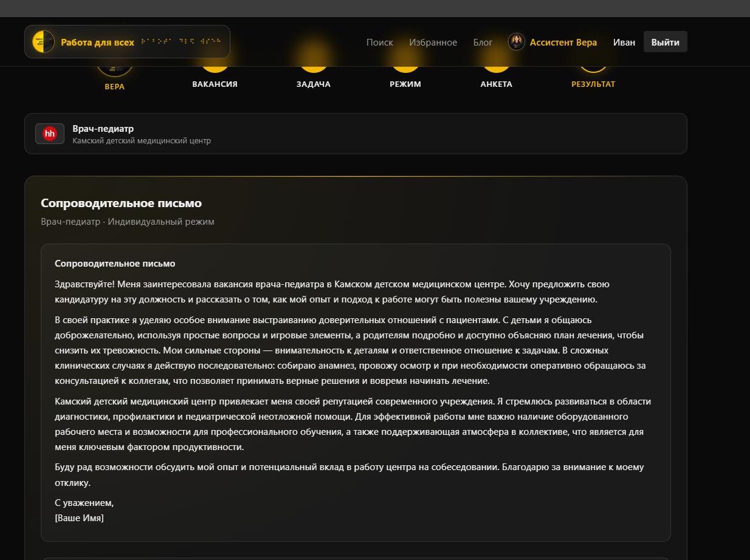Go to the АНКЕТА step
The width and height of the screenshot is (750, 560).
pos(497,84)
